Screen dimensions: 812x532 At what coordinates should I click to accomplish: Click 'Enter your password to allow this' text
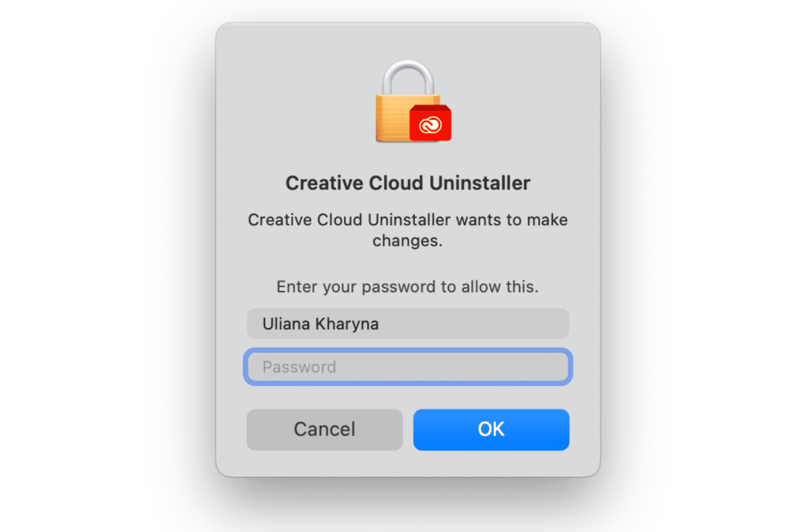pos(407,287)
